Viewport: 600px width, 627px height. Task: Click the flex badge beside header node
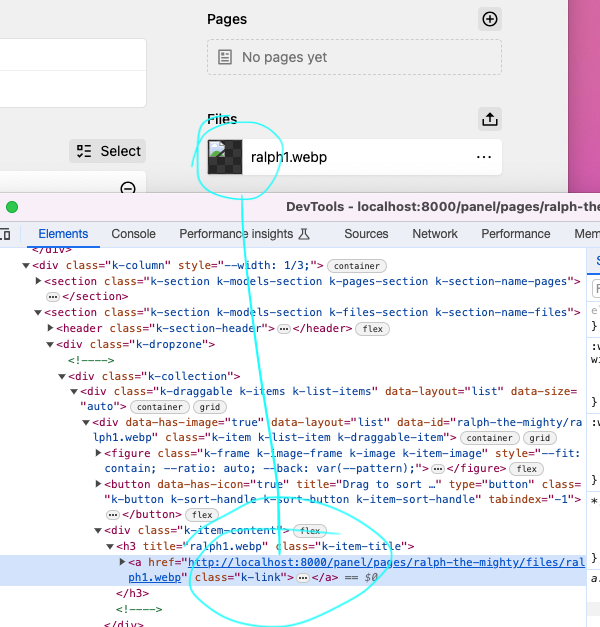point(372,329)
